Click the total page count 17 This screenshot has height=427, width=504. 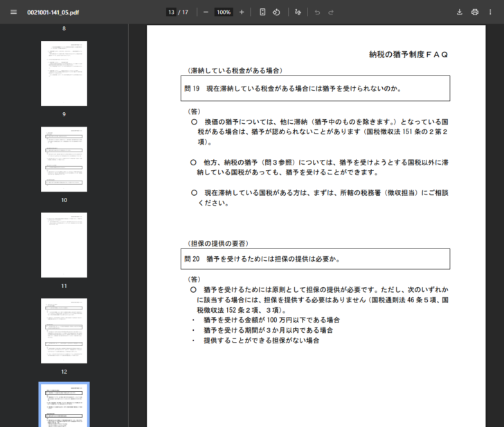tap(185, 12)
